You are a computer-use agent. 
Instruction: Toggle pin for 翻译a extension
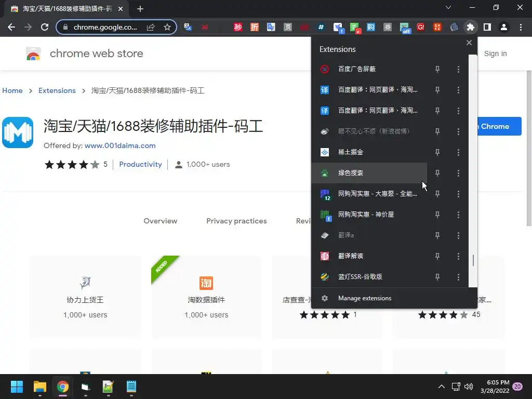click(x=437, y=235)
